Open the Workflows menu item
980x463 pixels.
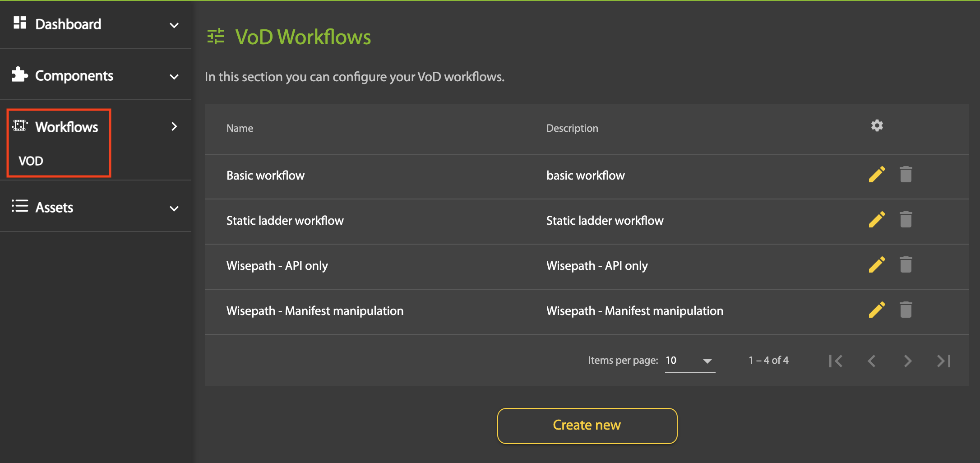click(x=66, y=127)
